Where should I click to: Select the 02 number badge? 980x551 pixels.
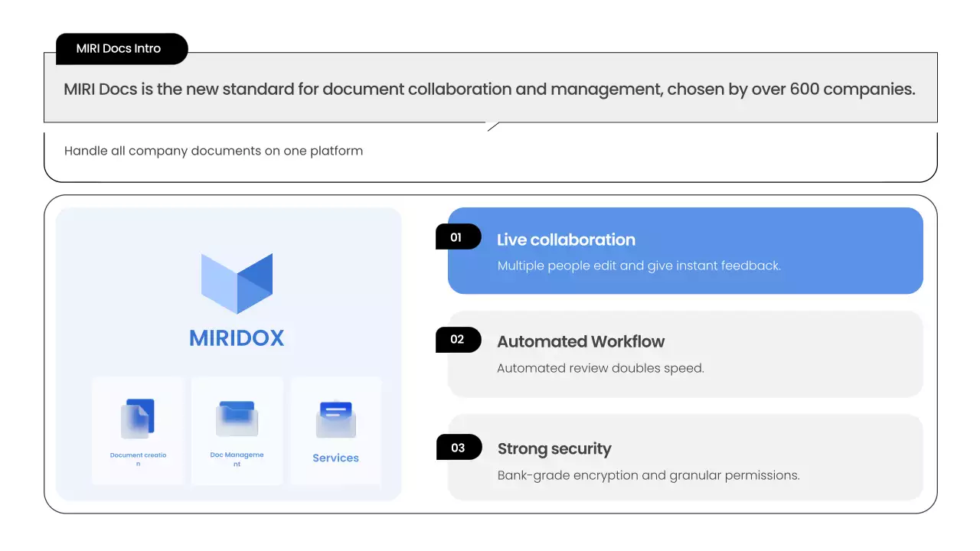coord(458,340)
